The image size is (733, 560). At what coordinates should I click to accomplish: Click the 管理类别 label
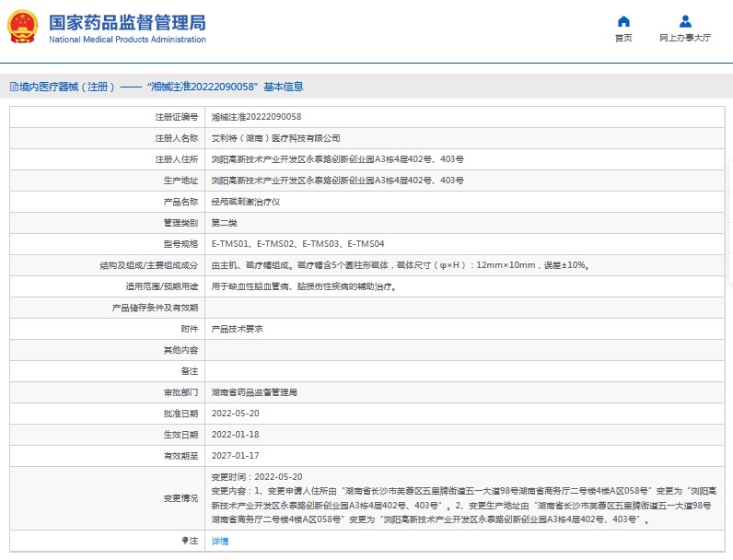[x=180, y=223]
